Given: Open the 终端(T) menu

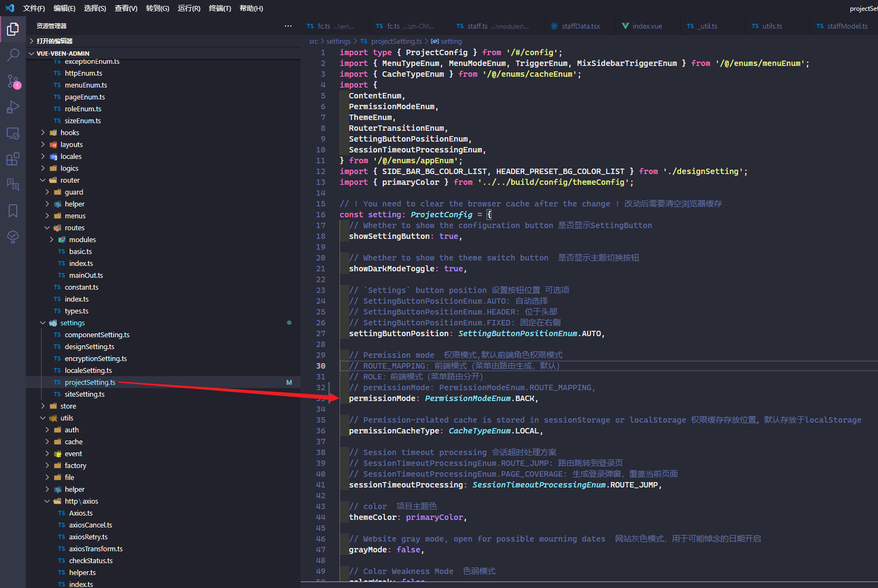Looking at the screenshot, I should point(219,8).
